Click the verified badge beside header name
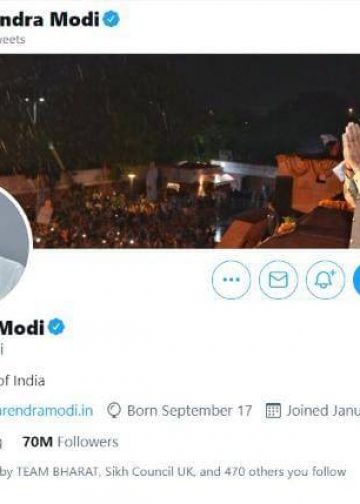Image resolution: width=360 pixels, height=504 pixels. pyautogui.click(x=111, y=19)
